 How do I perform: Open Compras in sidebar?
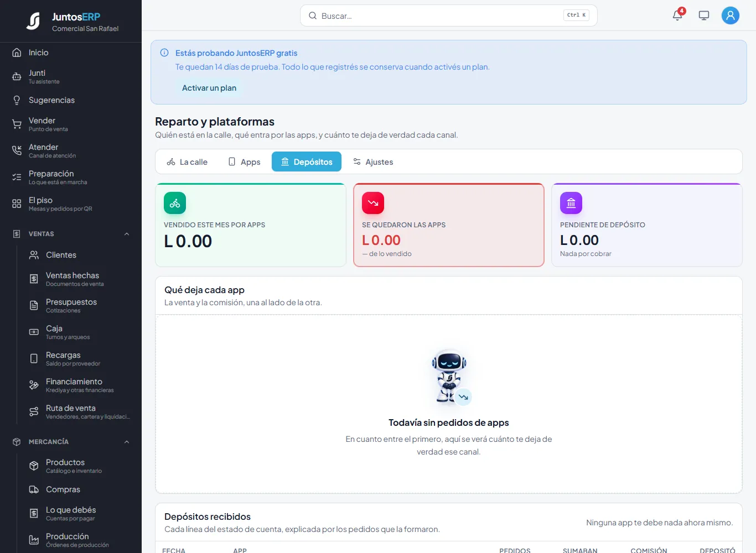[80, 489]
